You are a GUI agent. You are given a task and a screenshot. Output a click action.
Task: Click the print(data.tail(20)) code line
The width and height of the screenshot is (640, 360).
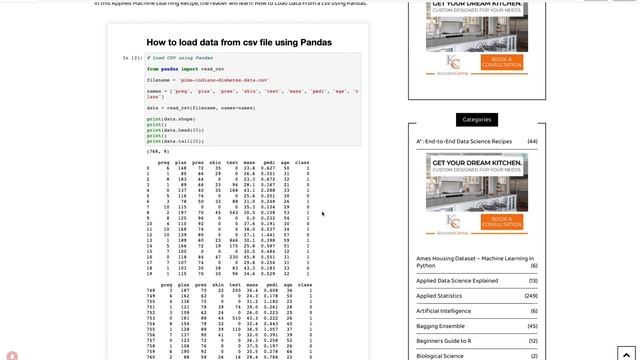[x=175, y=141]
